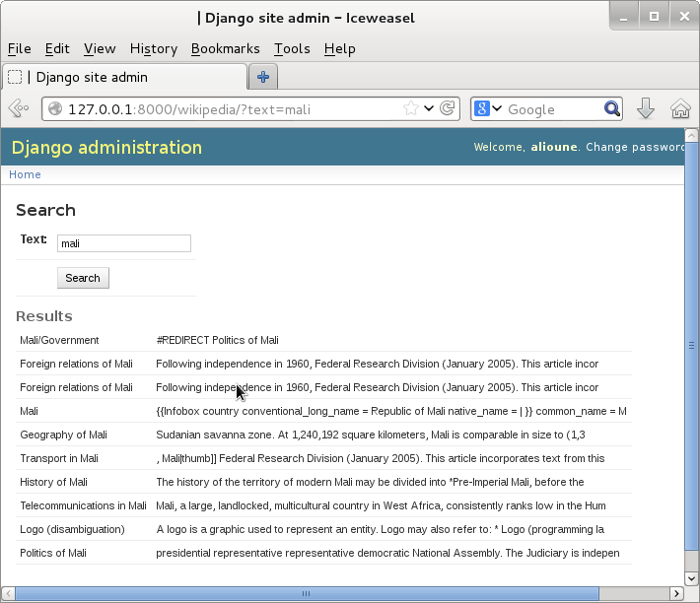
Task: Click the Logo (disambiguation) result
Action: coord(72,529)
